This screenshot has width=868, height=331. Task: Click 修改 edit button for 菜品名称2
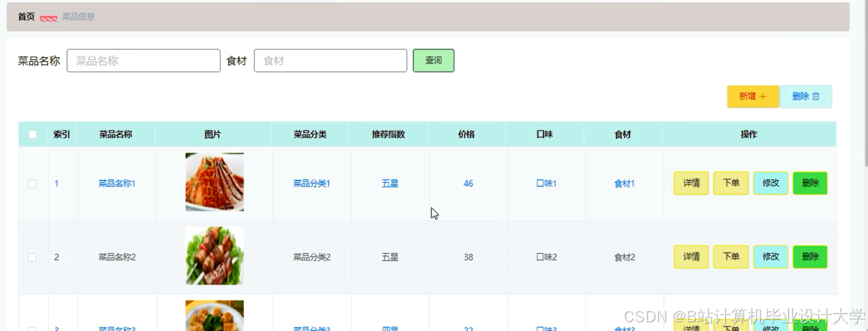click(x=771, y=257)
